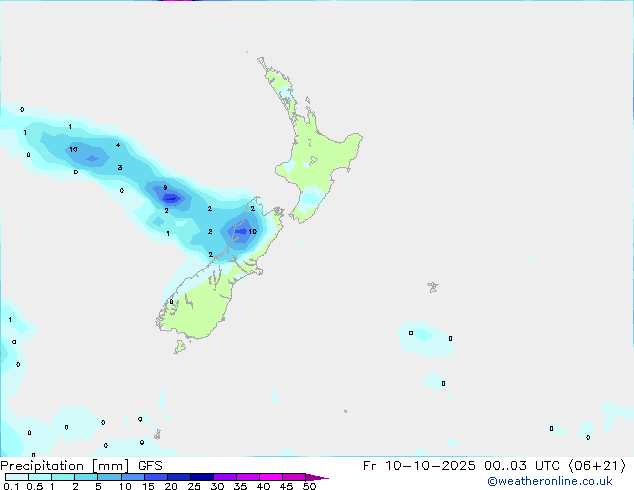Viewport: 634px width, 490px height.
Task: Click the '3' precipitation value on map
Action: (120, 167)
